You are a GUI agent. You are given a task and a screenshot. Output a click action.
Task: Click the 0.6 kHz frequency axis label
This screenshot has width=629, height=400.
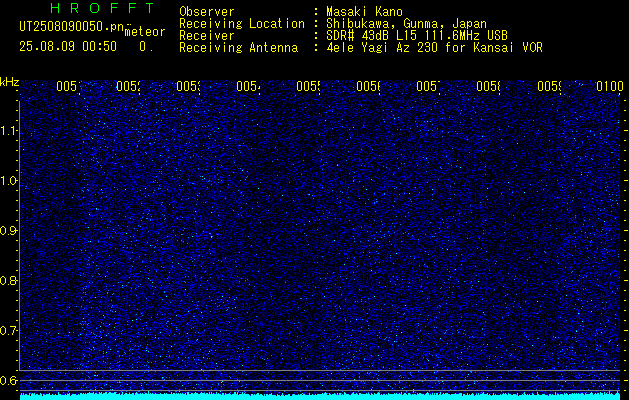pos(9,380)
